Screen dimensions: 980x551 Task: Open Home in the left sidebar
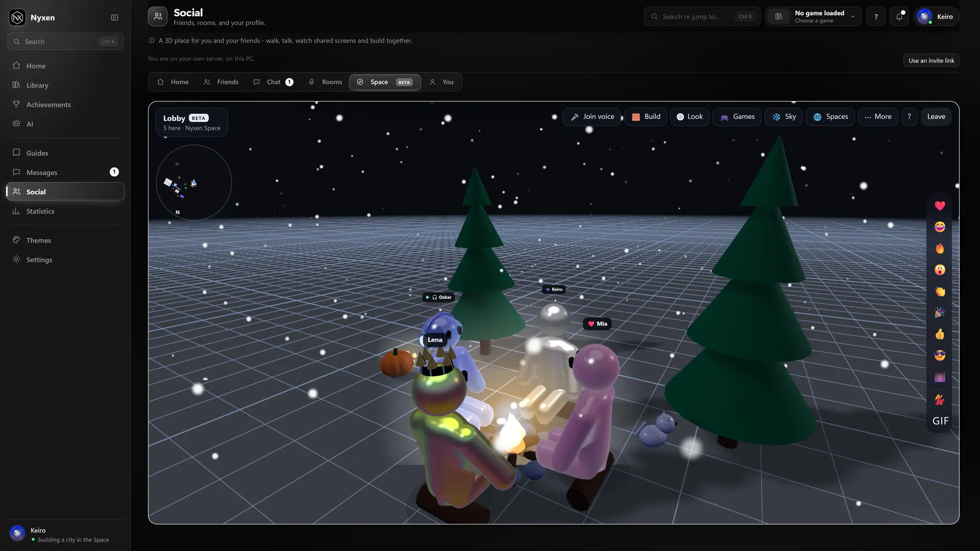point(65,66)
